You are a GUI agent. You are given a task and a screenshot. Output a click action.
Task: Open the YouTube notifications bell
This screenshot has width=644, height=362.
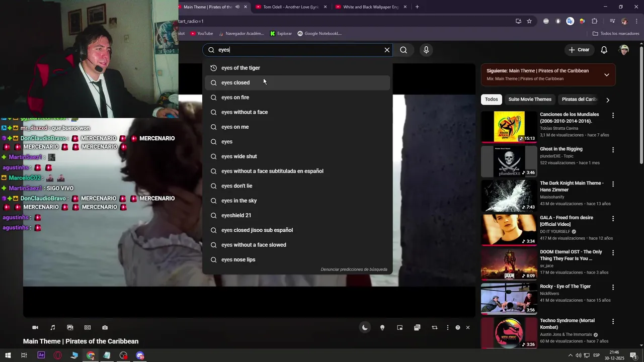pyautogui.click(x=604, y=50)
